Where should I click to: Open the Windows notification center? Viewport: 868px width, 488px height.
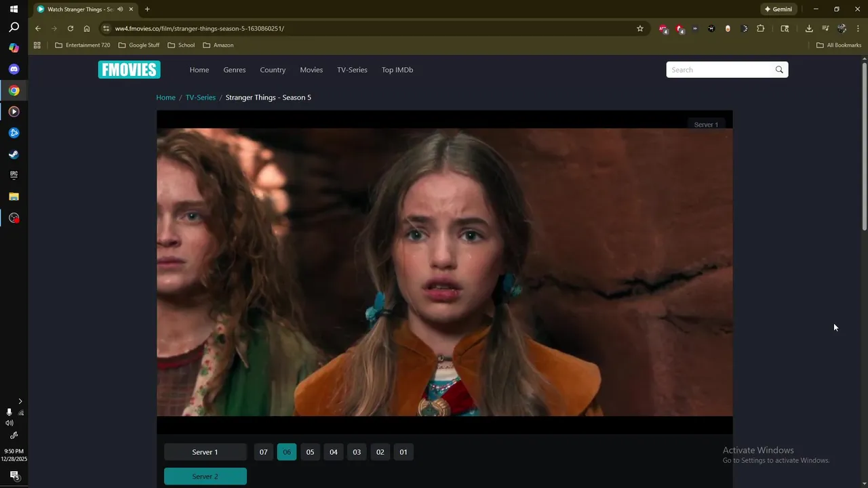14,476
